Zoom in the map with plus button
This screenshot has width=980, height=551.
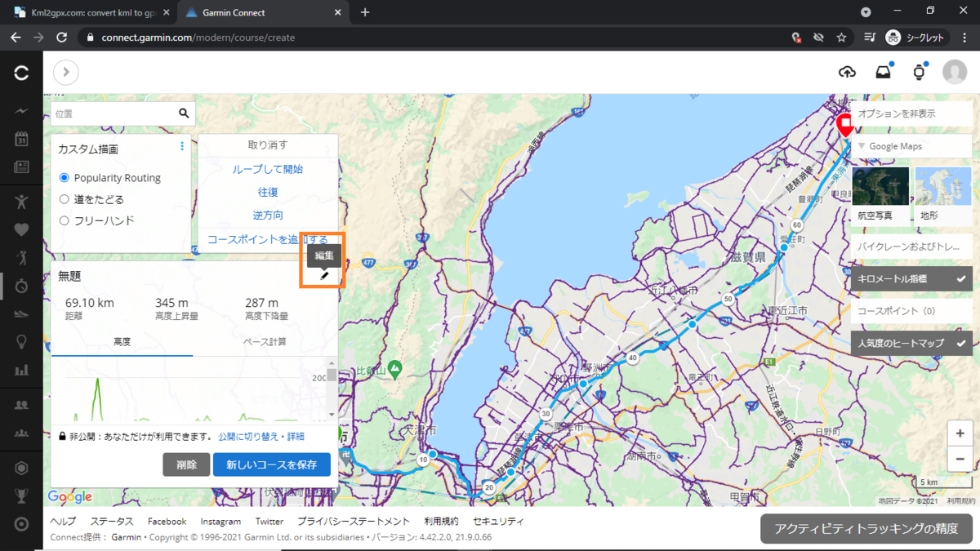coord(960,433)
